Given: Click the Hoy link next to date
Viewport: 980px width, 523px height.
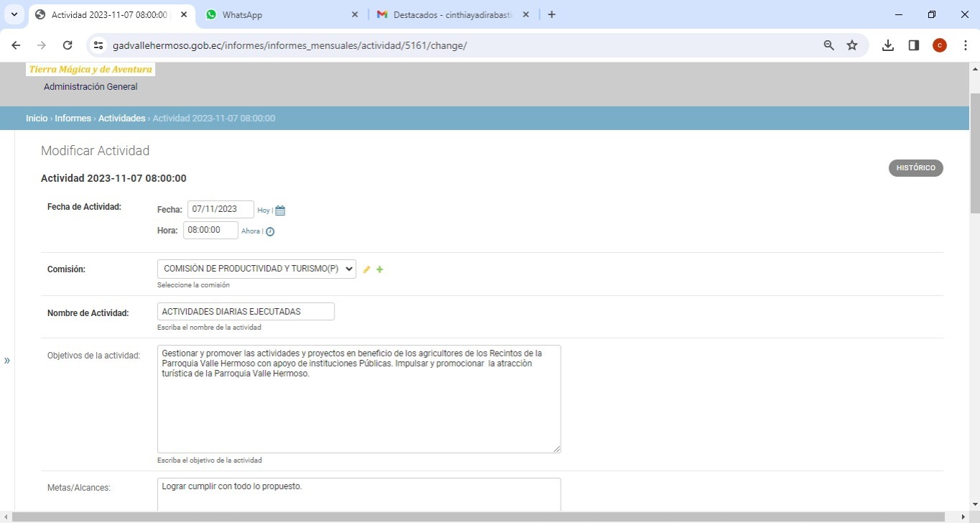Looking at the screenshot, I should (x=263, y=210).
